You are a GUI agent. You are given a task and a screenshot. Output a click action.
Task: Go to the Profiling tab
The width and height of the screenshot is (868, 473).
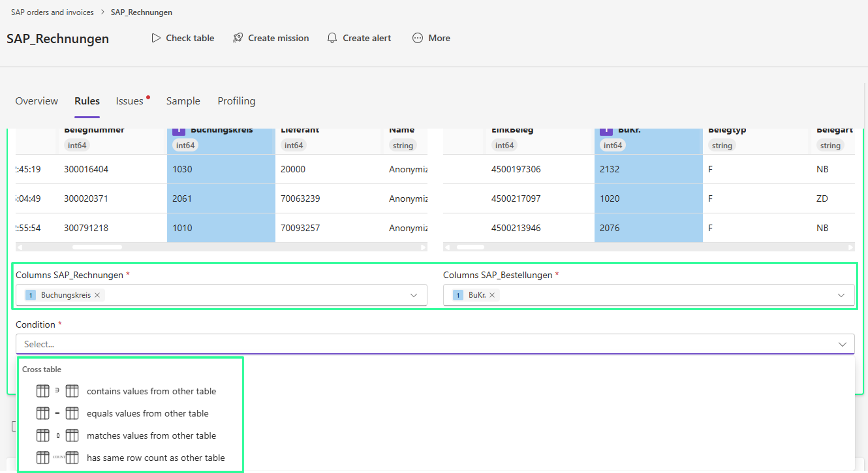pyautogui.click(x=236, y=101)
